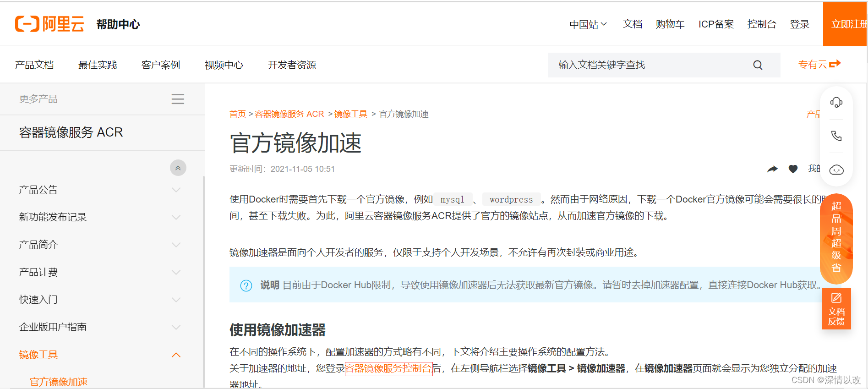Click the 首页 breadcrumb link
Viewport: 868px width, 389px height.
click(238, 114)
